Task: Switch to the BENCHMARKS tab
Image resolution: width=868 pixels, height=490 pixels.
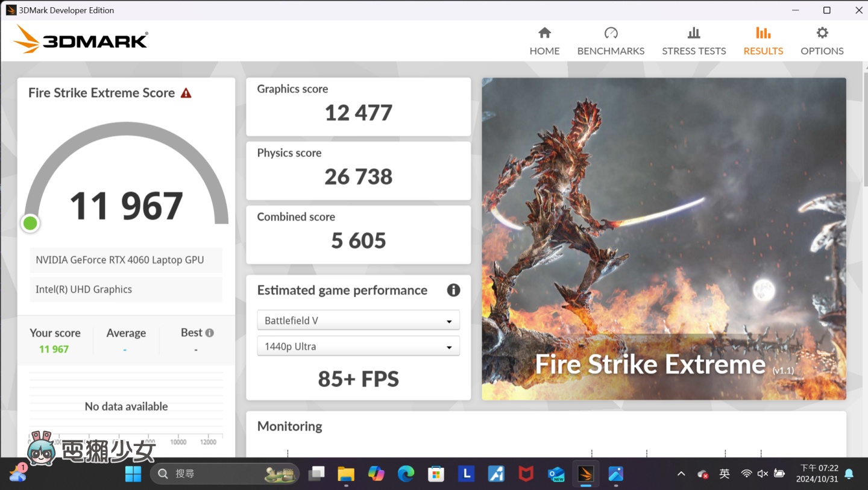Action: click(611, 41)
